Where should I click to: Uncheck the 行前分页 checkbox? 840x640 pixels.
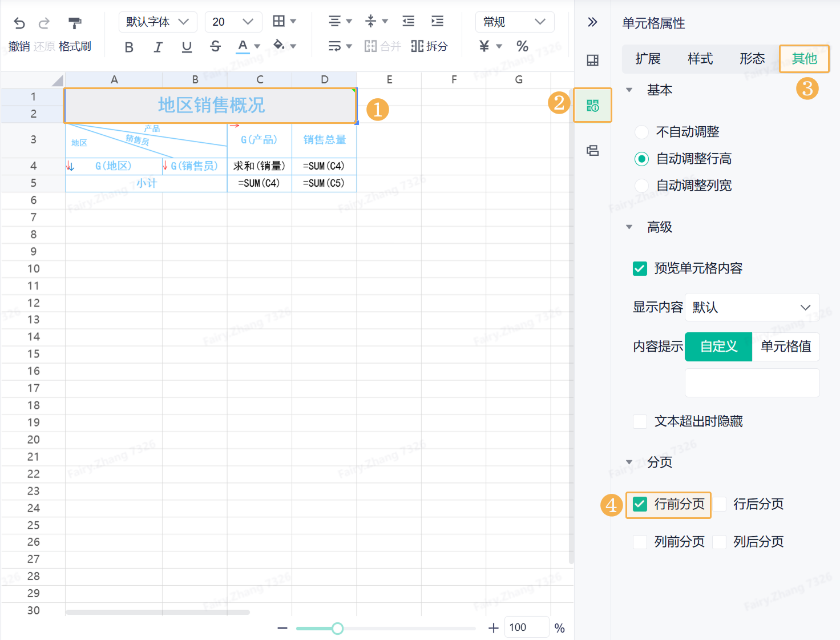point(640,504)
